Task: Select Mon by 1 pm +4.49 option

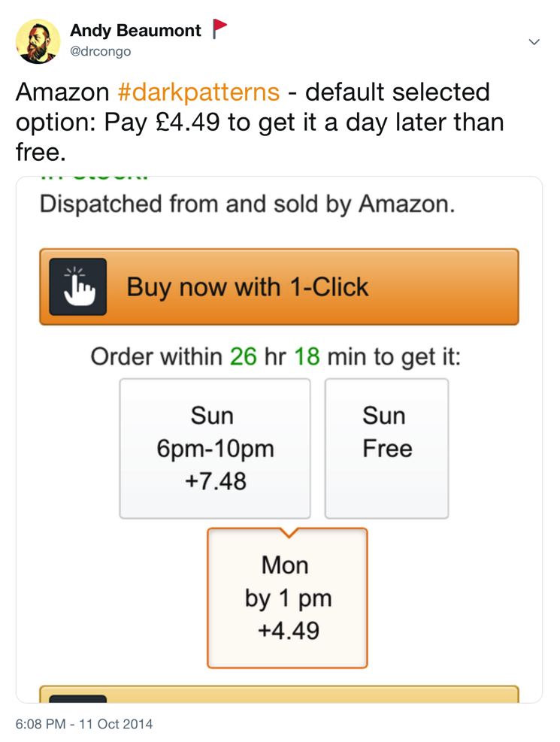Action: (x=288, y=598)
